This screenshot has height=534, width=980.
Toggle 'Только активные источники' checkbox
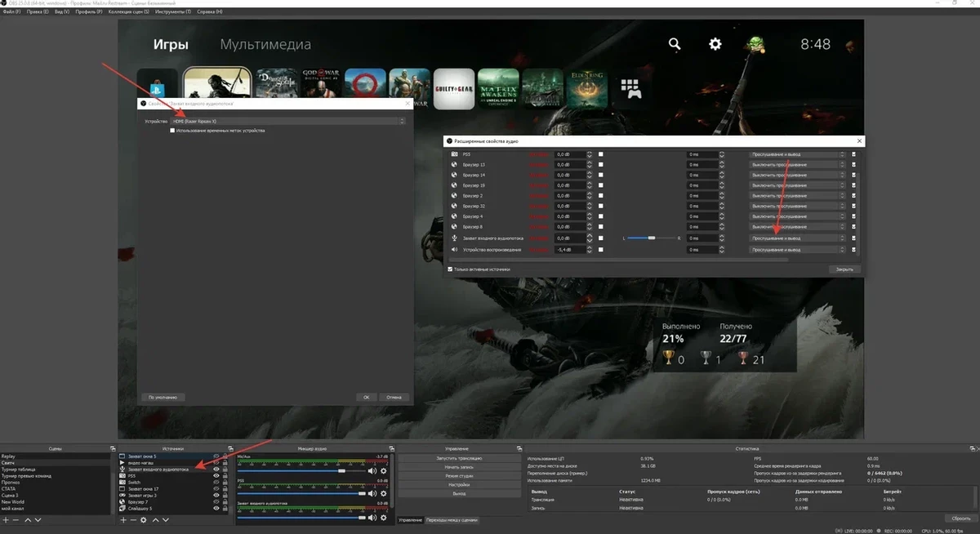tap(450, 269)
